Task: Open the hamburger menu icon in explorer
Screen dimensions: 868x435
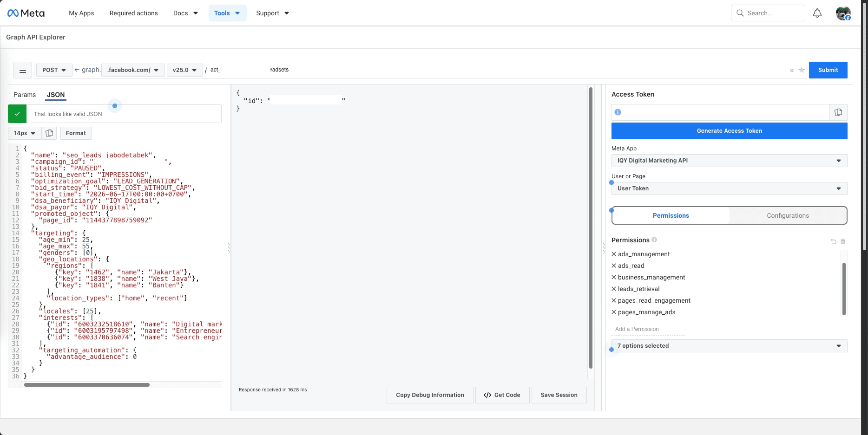Action: click(x=23, y=70)
